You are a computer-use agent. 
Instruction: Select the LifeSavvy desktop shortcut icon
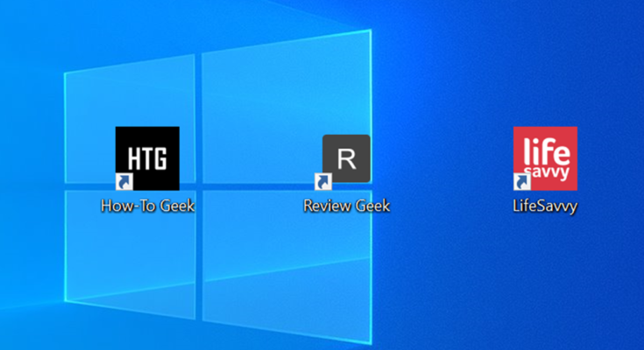click(x=545, y=158)
